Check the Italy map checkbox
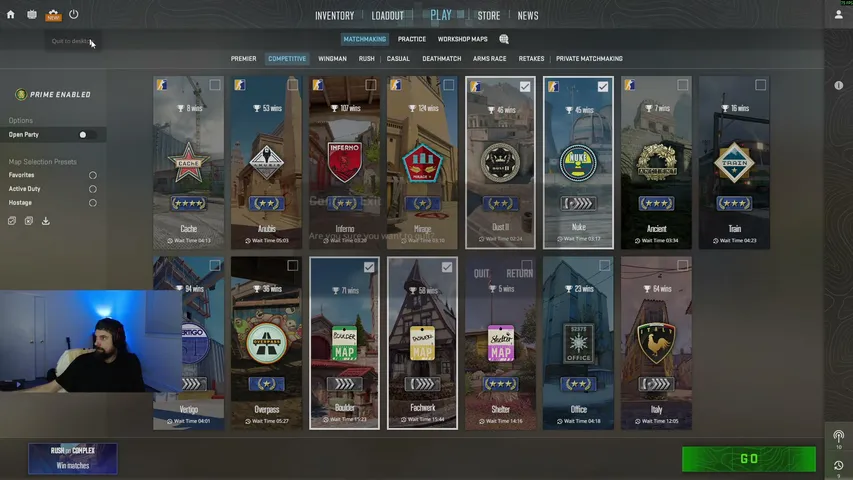 (682, 265)
